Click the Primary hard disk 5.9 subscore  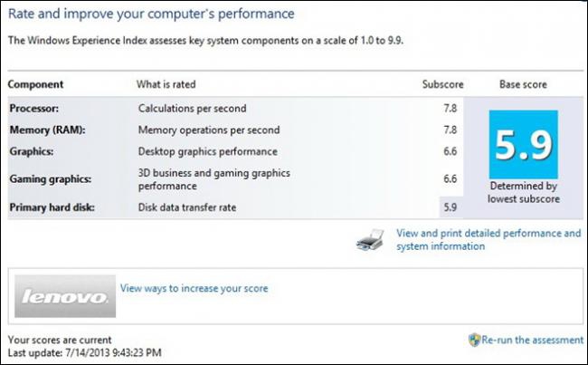pyautogui.click(x=450, y=207)
